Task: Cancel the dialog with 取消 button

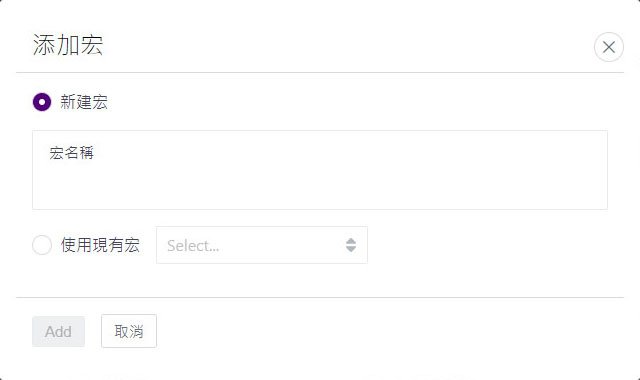Action: click(129, 331)
